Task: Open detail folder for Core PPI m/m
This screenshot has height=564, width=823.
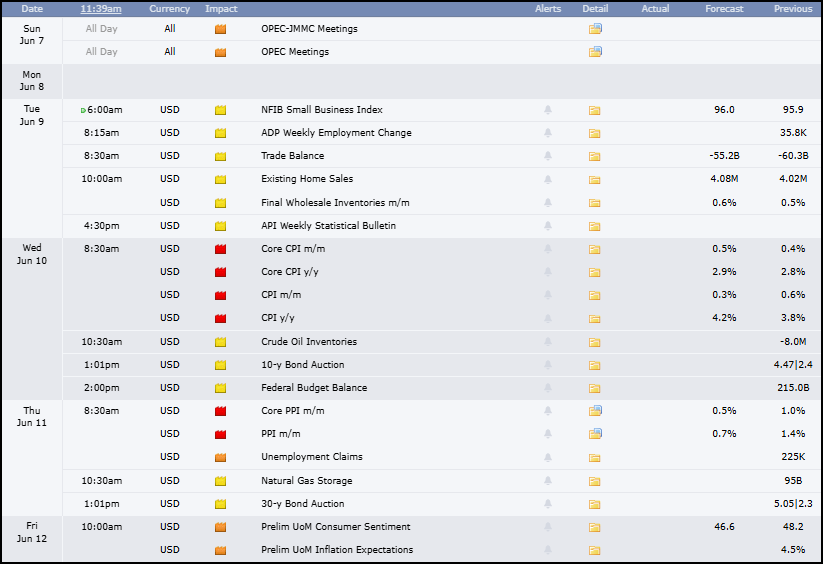Action: 595,411
